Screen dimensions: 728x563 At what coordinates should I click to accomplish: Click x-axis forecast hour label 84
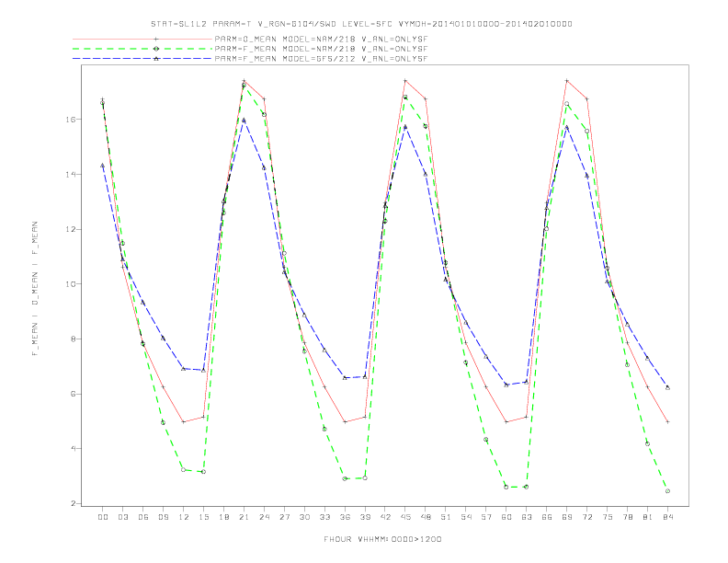[667, 517]
